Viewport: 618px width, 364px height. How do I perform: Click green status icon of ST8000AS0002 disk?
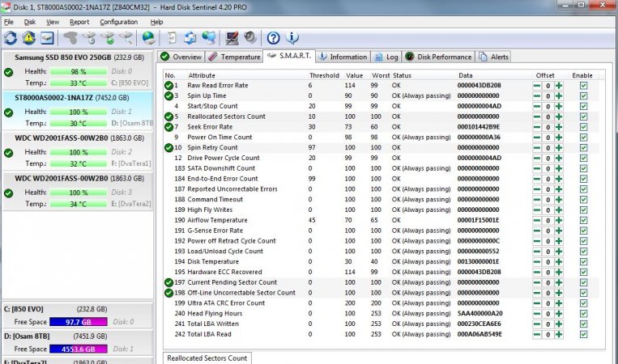point(9,113)
